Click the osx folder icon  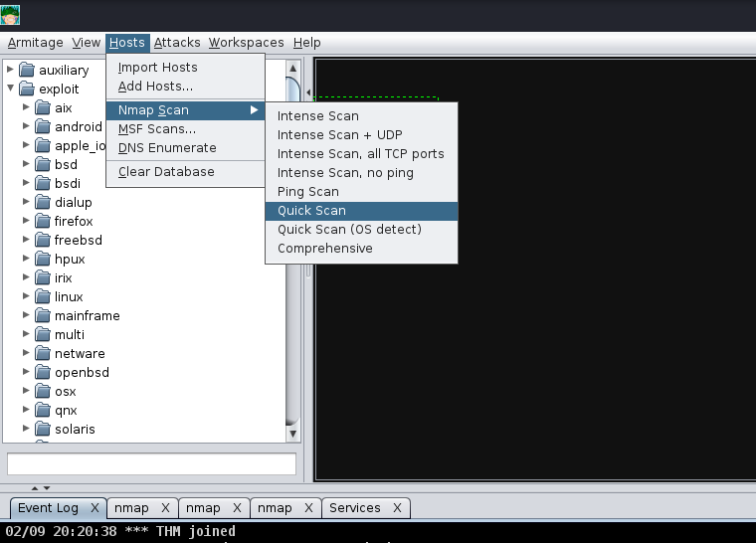pyautogui.click(x=43, y=391)
